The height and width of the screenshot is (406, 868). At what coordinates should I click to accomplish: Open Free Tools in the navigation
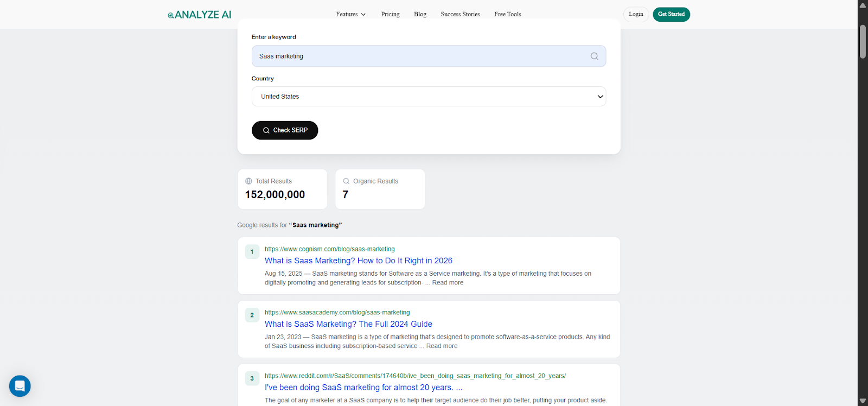click(507, 15)
